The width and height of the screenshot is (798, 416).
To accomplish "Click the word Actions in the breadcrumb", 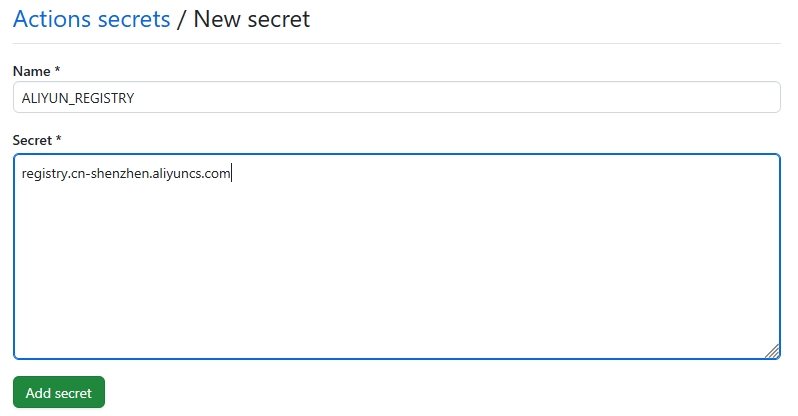I will click(x=52, y=19).
